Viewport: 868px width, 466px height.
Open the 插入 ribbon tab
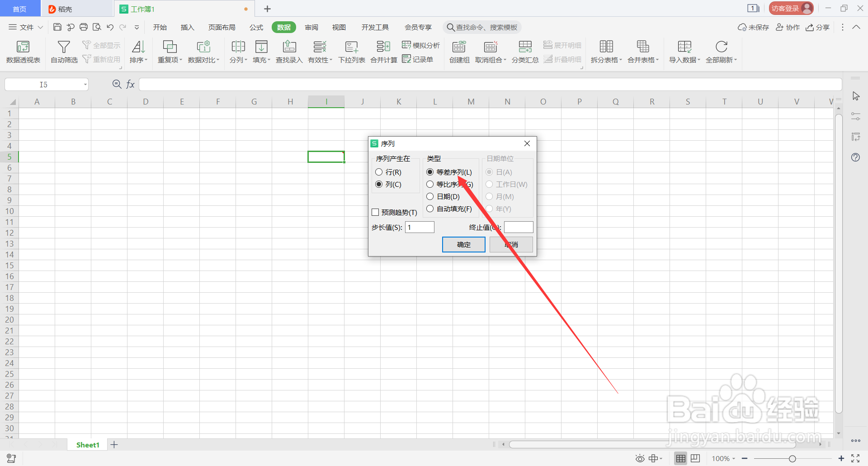(x=187, y=27)
